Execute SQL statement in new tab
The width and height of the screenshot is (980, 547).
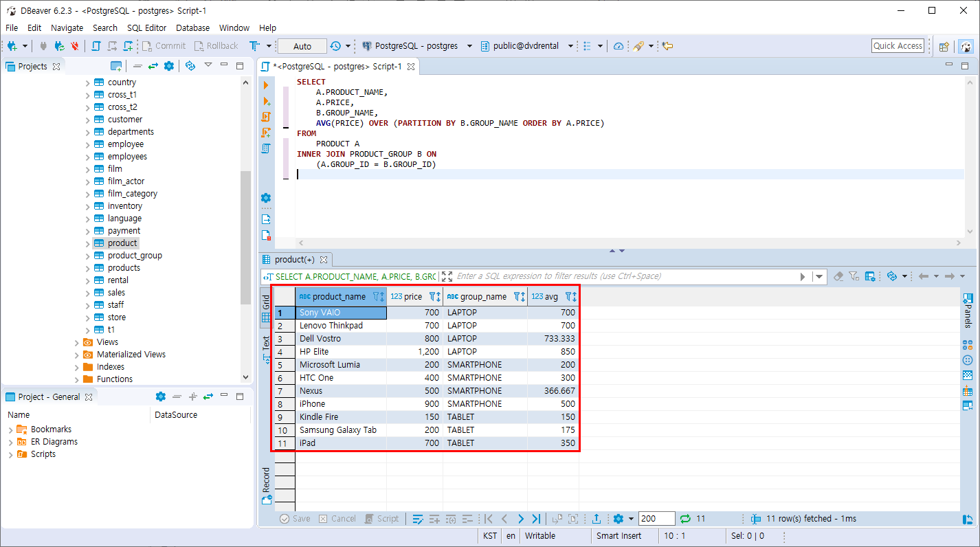tap(266, 101)
